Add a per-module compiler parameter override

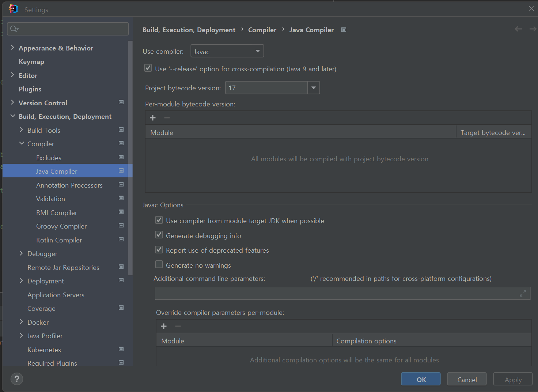[164, 326]
